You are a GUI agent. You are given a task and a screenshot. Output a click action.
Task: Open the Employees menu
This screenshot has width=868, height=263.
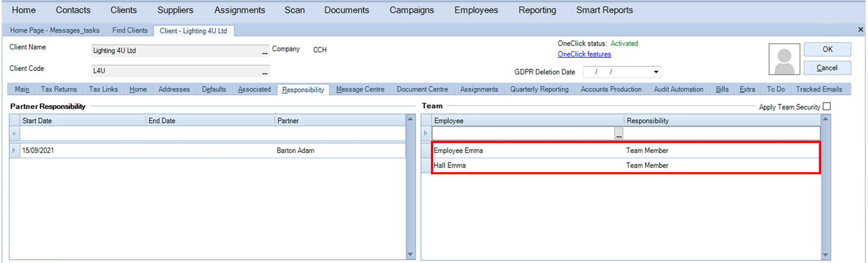(x=476, y=10)
